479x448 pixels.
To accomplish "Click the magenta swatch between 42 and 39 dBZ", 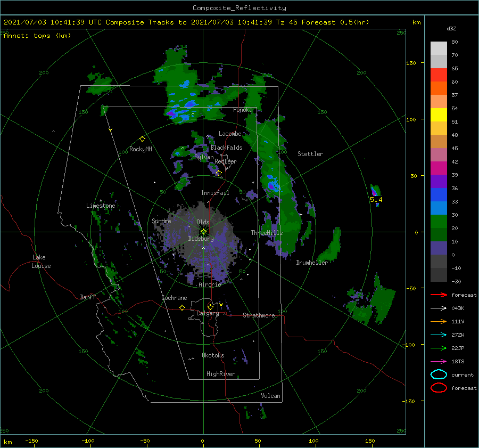I will tap(439, 168).
